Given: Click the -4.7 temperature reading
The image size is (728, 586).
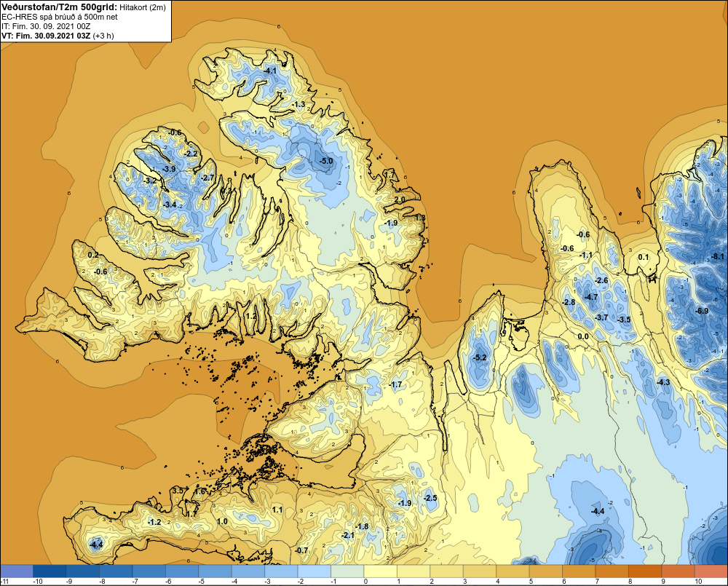Looking at the screenshot, I should pyautogui.click(x=591, y=297).
